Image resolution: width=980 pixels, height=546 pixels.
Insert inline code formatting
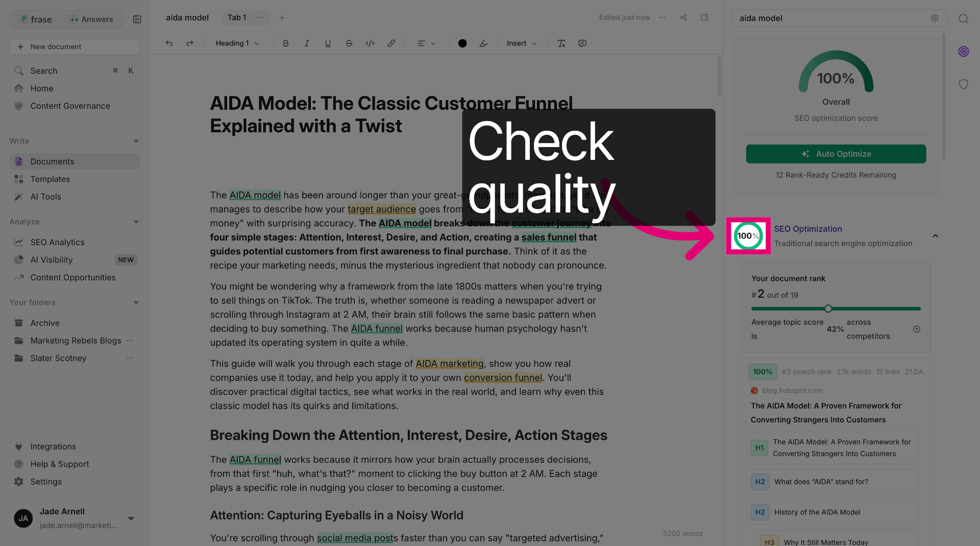coord(370,43)
